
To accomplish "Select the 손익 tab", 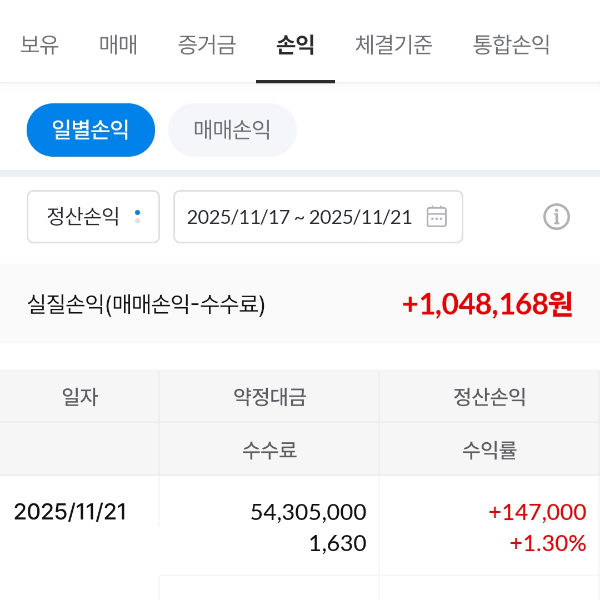I will pyautogui.click(x=295, y=45).
